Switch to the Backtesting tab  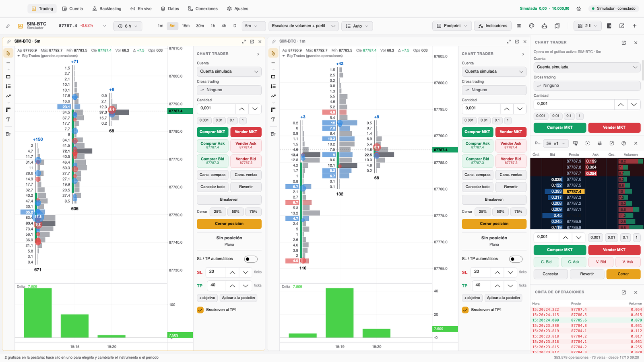click(107, 8)
